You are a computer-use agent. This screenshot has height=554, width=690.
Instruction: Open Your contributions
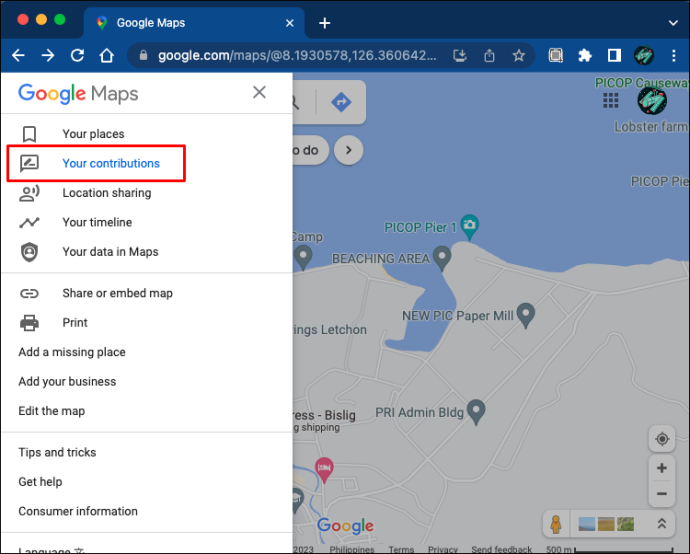pos(111,163)
